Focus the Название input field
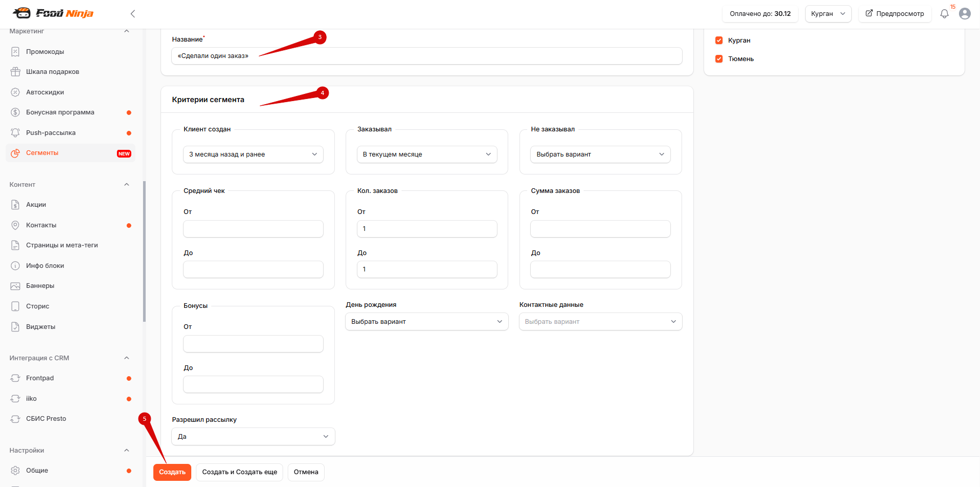 point(427,56)
